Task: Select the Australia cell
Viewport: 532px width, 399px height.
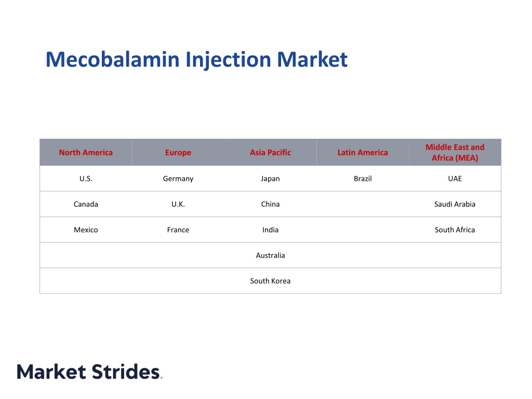Action: coord(270,255)
